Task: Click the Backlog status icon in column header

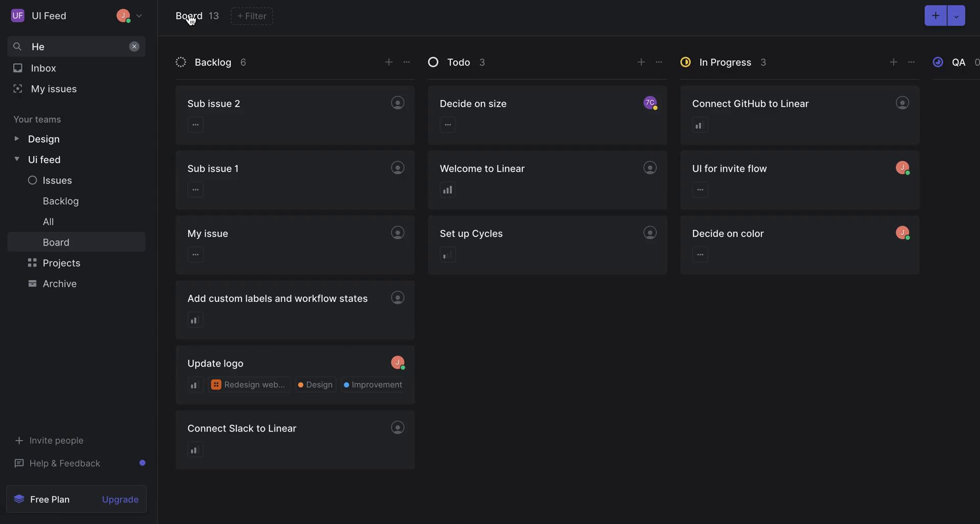Action: point(181,62)
